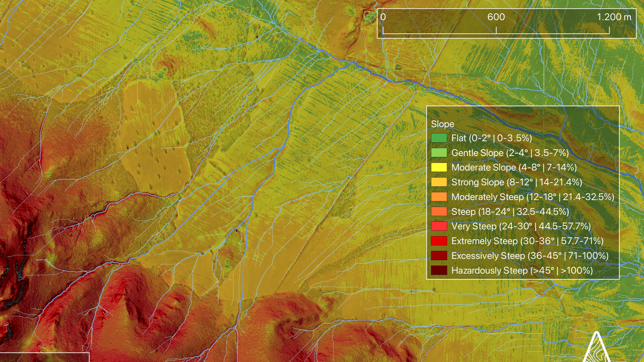644x362 pixels.
Task: Click the Hazardously Steep maroon swatch
Action: pyautogui.click(x=439, y=270)
